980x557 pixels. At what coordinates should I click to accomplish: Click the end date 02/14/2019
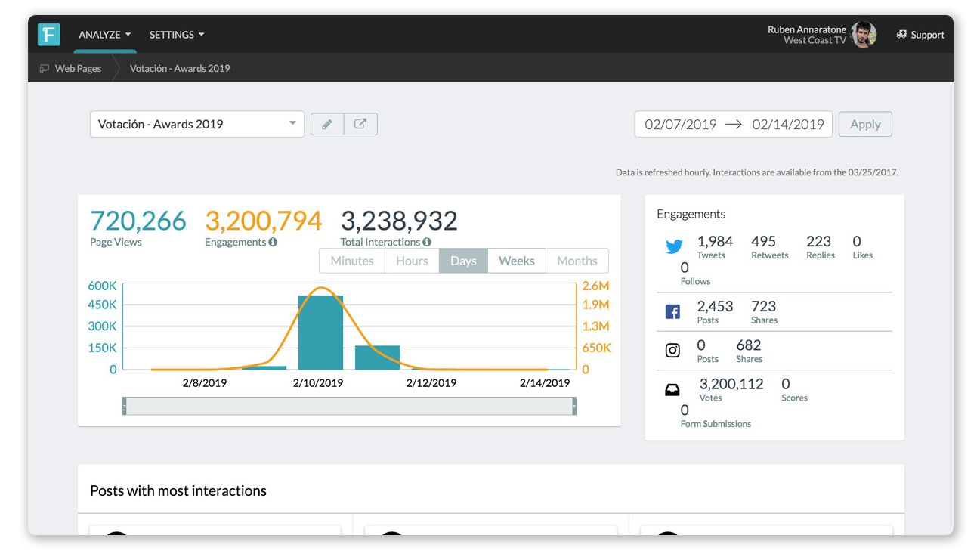point(788,125)
